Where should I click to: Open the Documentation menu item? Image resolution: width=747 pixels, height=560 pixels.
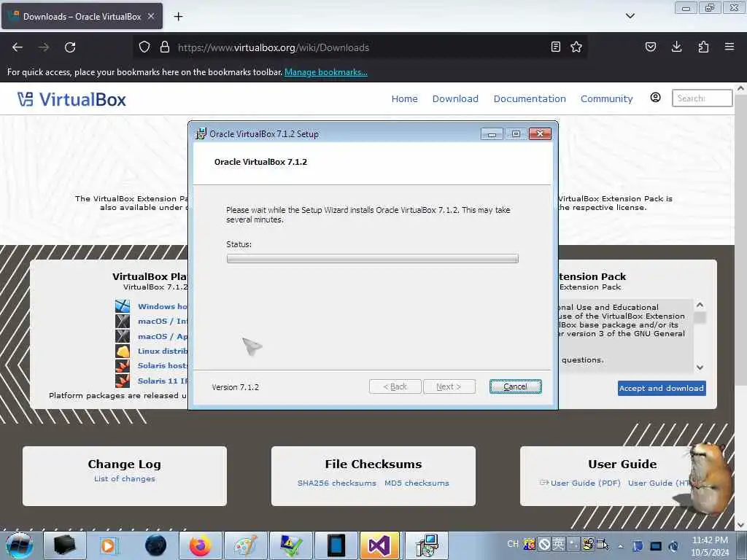point(530,98)
